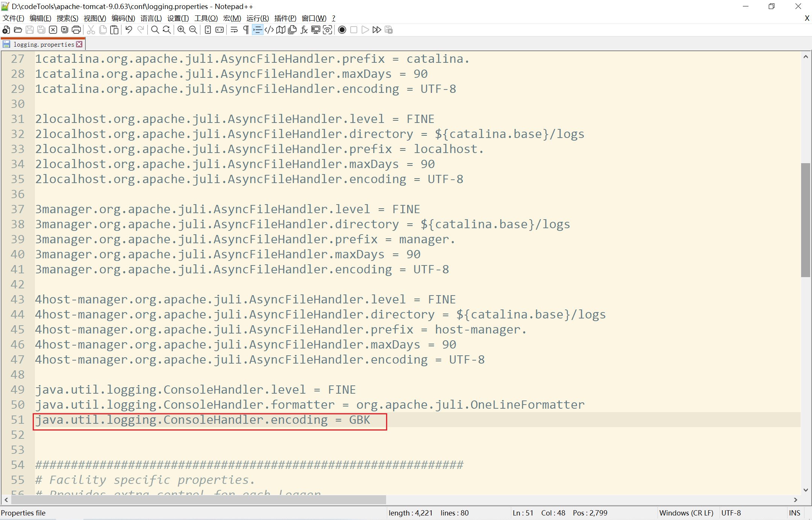Click the vertical scrollbar thumb
Image resolution: width=812 pixels, height=520 pixels.
[806, 220]
